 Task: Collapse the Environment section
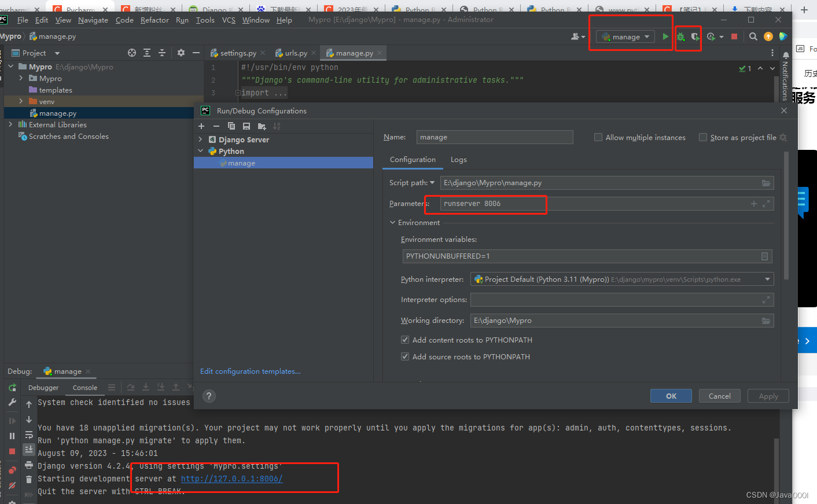[x=392, y=222]
